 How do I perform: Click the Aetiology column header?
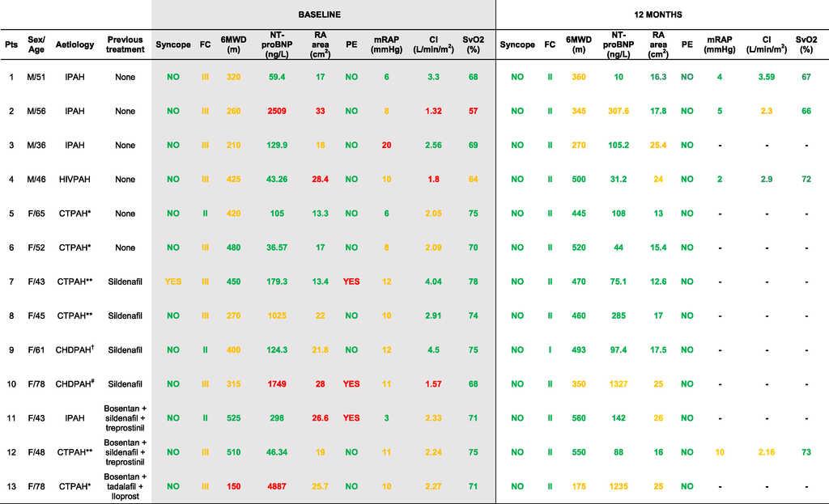[75, 44]
